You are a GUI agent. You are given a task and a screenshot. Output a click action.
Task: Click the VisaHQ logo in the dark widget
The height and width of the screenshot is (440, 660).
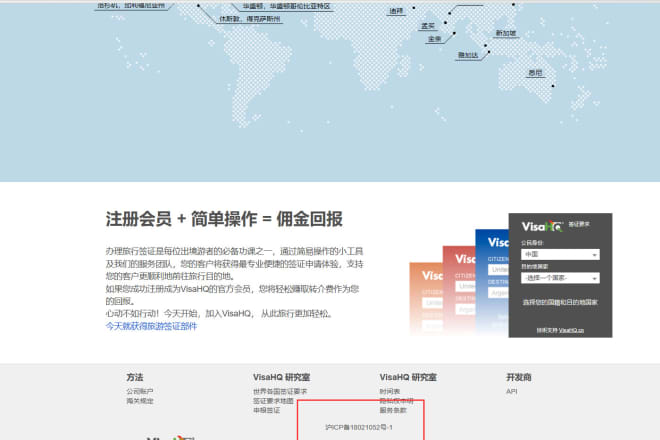point(542,227)
